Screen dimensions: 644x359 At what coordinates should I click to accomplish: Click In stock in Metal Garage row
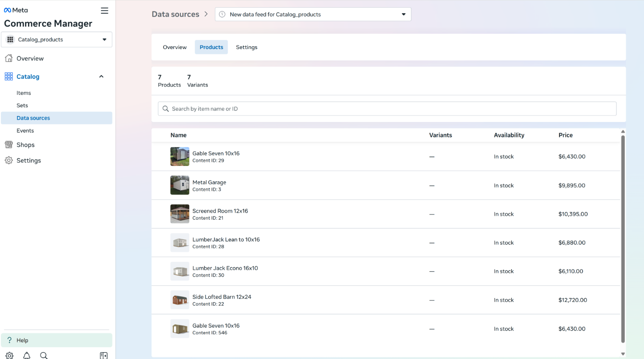(504, 185)
